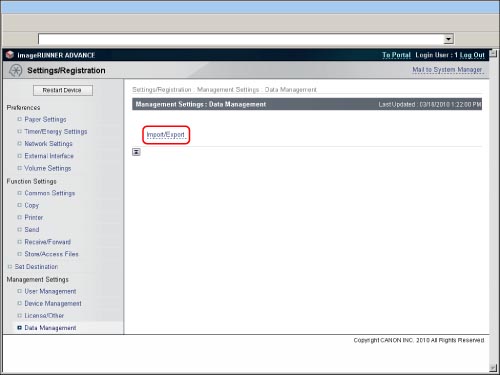Open Device Management in the sidebar
500x375 pixels.
pos(53,303)
